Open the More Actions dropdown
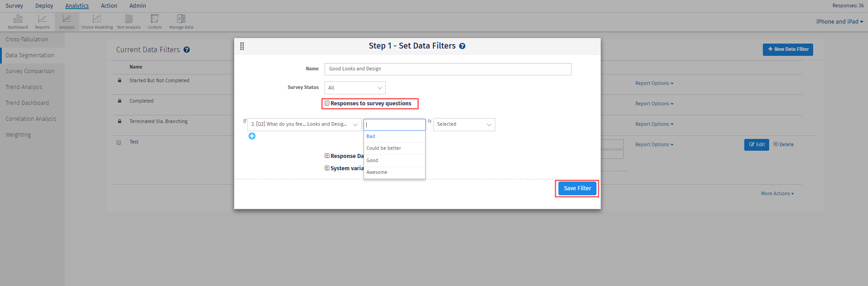The image size is (868, 286). point(777,194)
